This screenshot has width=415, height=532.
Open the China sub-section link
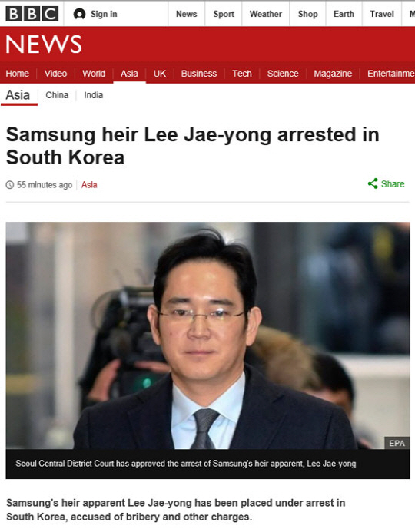57,95
